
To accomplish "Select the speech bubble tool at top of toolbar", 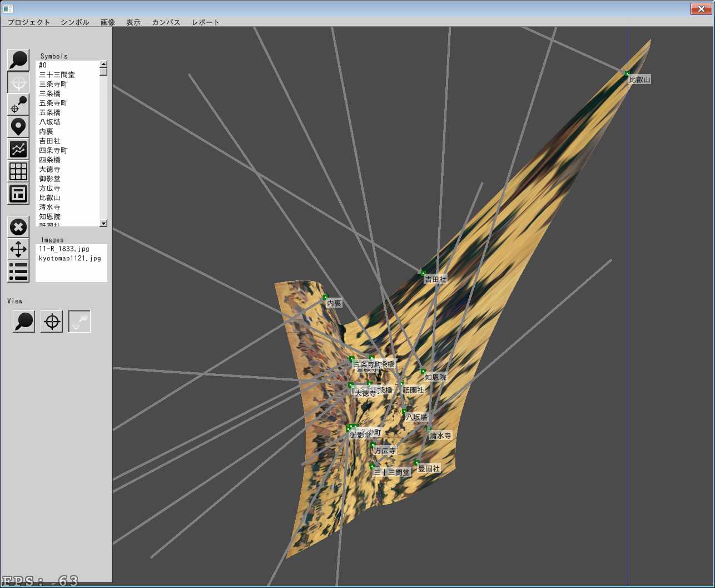I will (18, 60).
